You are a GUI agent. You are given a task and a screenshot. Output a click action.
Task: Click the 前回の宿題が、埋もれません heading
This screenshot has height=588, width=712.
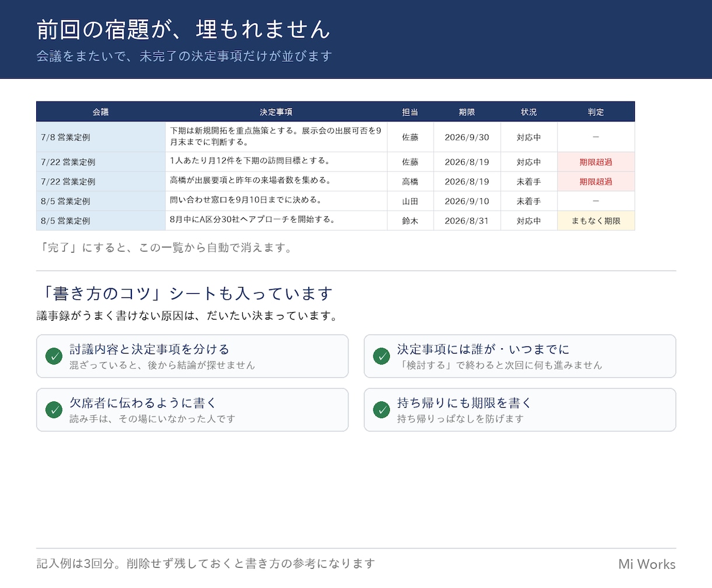pos(183,29)
